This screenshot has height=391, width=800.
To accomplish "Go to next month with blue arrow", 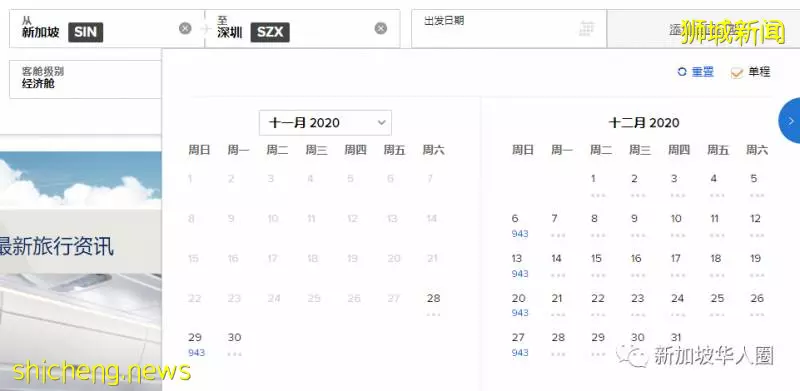I will click(790, 121).
